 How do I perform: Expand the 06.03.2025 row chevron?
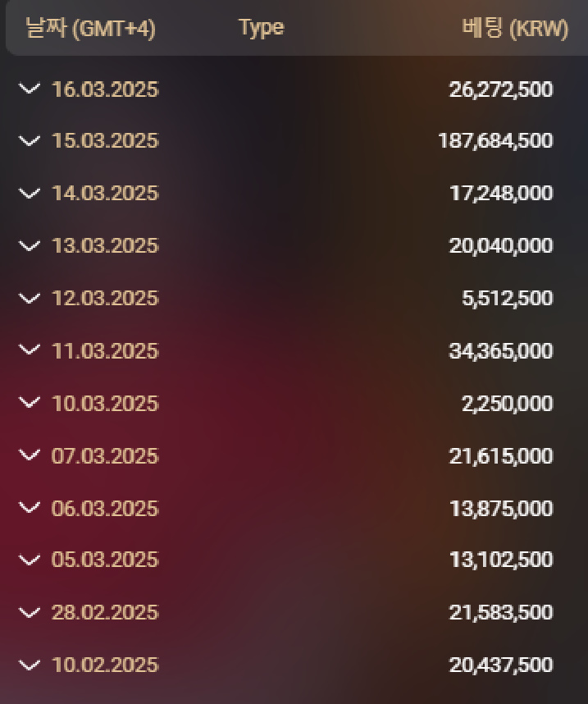[x=30, y=508]
